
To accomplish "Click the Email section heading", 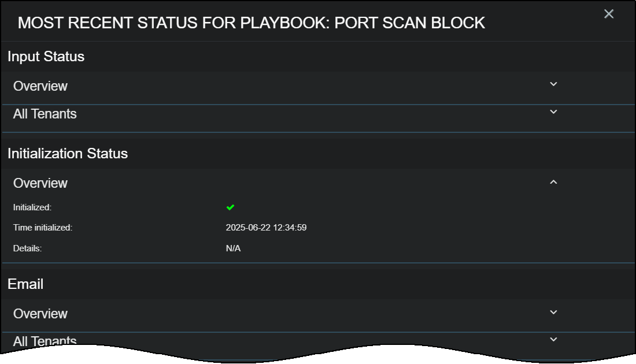I will tap(25, 284).
